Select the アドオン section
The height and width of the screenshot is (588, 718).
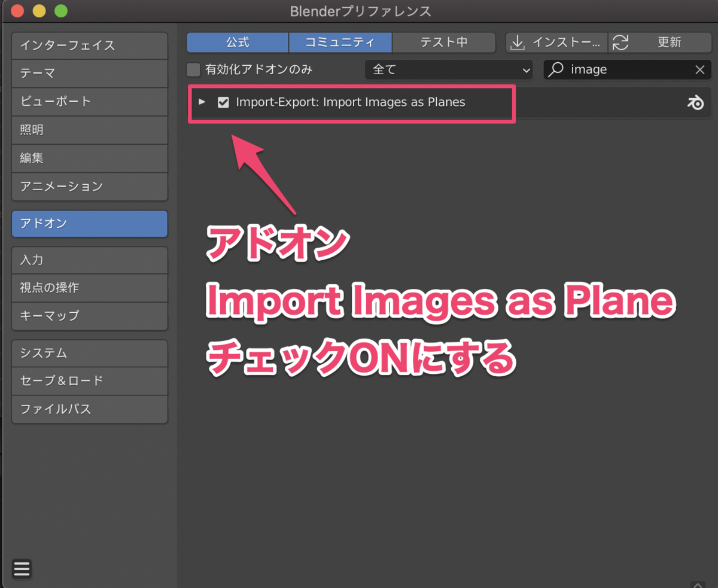(x=89, y=224)
